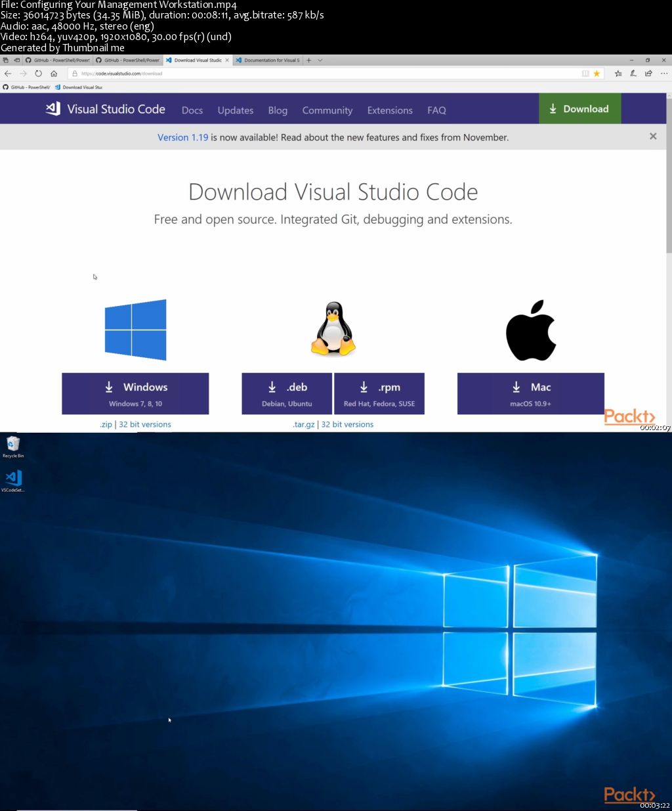Select the VSCodeSetup desktop icon
Viewport: 672px width, 811px height.
pos(12,481)
